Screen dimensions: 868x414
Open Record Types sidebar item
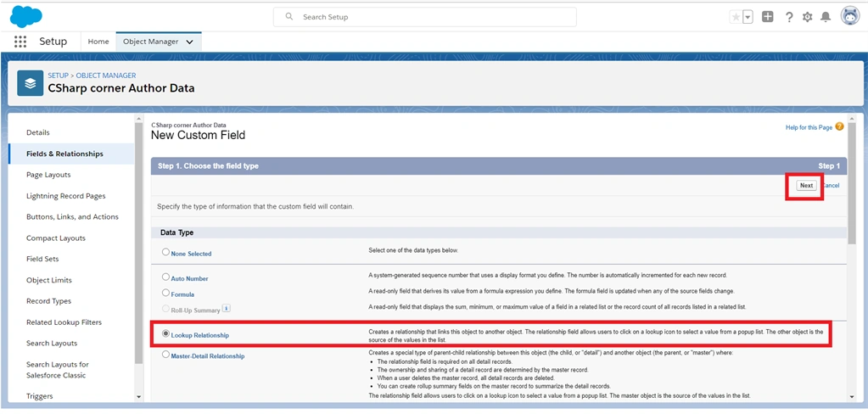pos(48,301)
